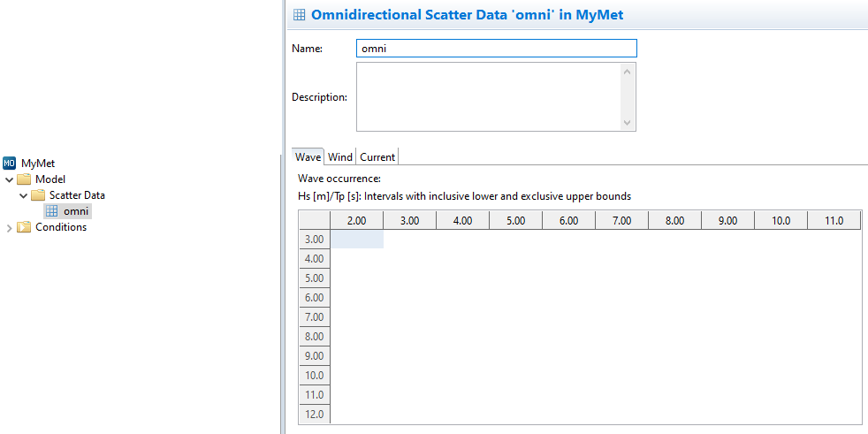
Task: Click the Scatter Data folder icon
Action: click(x=38, y=195)
